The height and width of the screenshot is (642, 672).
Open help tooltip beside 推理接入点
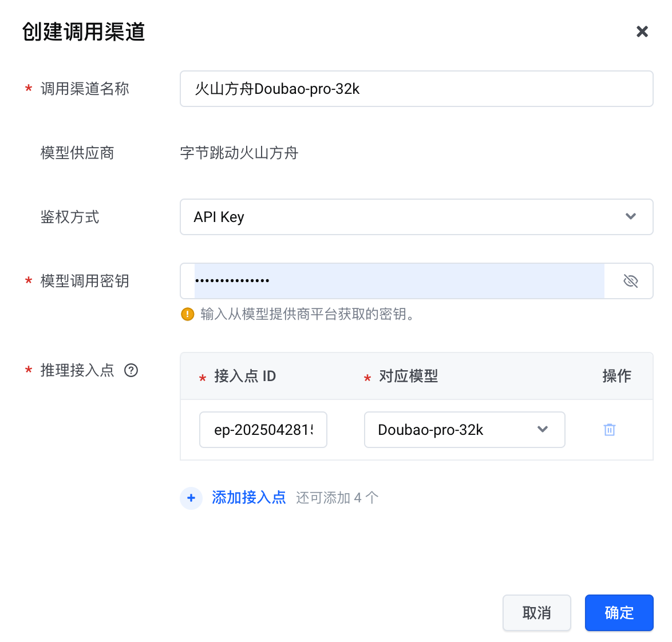[131, 370]
